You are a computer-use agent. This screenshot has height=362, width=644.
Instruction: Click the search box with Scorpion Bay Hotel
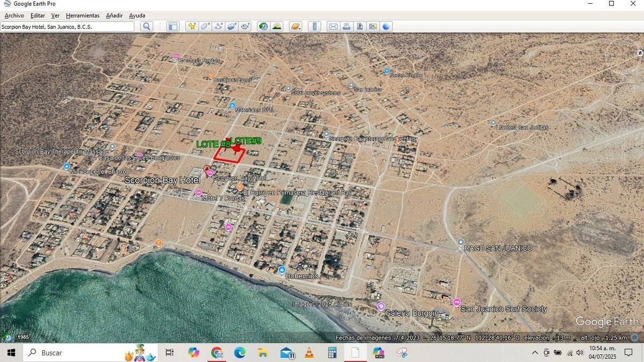point(67,26)
